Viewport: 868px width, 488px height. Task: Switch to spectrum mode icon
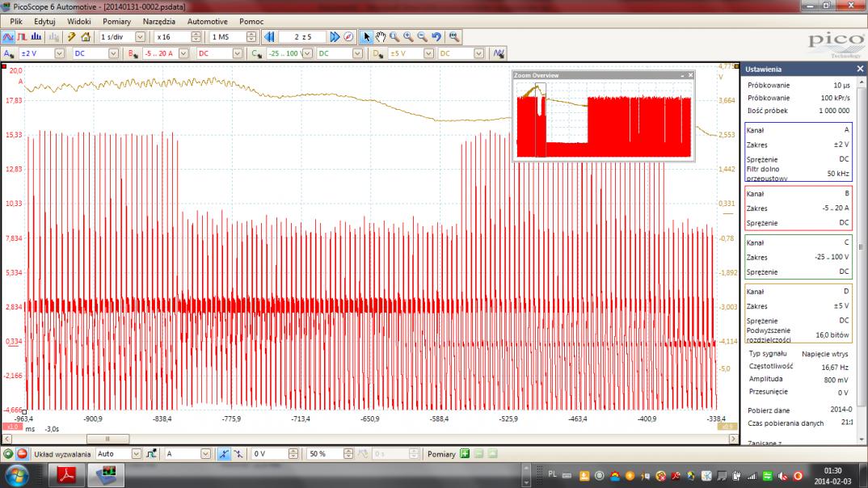point(36,36)
